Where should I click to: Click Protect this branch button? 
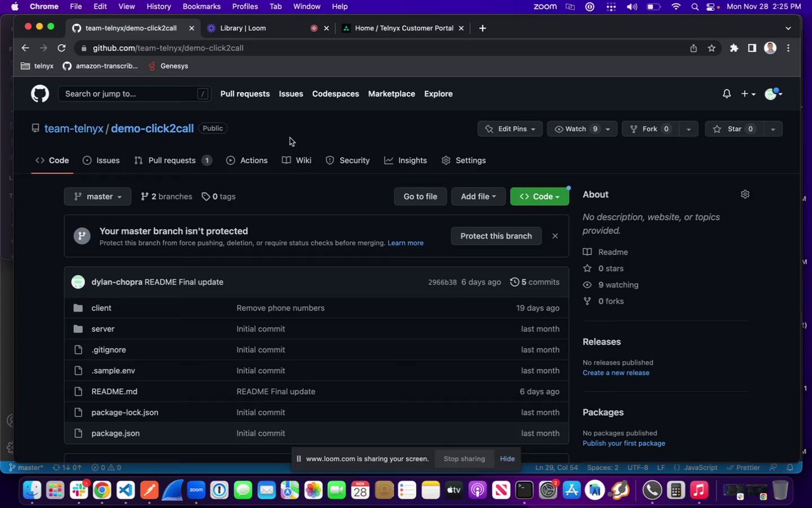point(496,236)
